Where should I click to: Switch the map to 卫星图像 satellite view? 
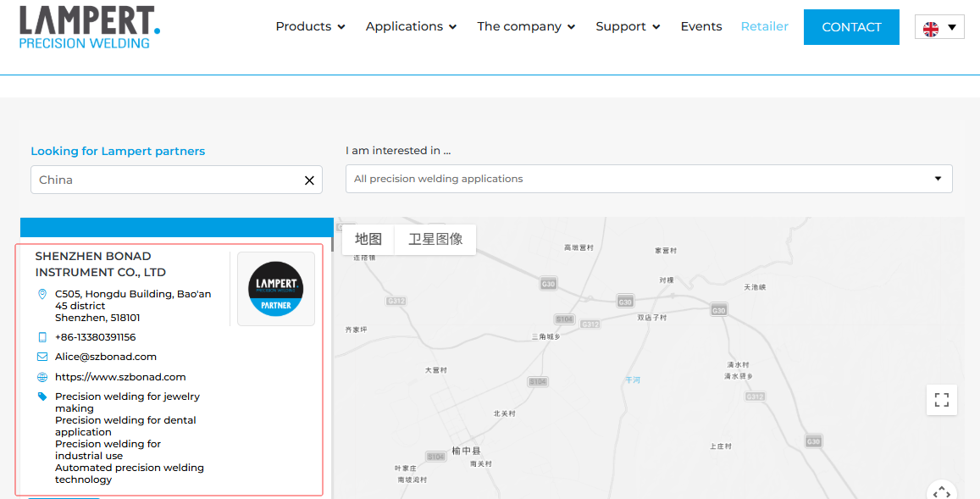pyautogui.click(x=435, y=239)
